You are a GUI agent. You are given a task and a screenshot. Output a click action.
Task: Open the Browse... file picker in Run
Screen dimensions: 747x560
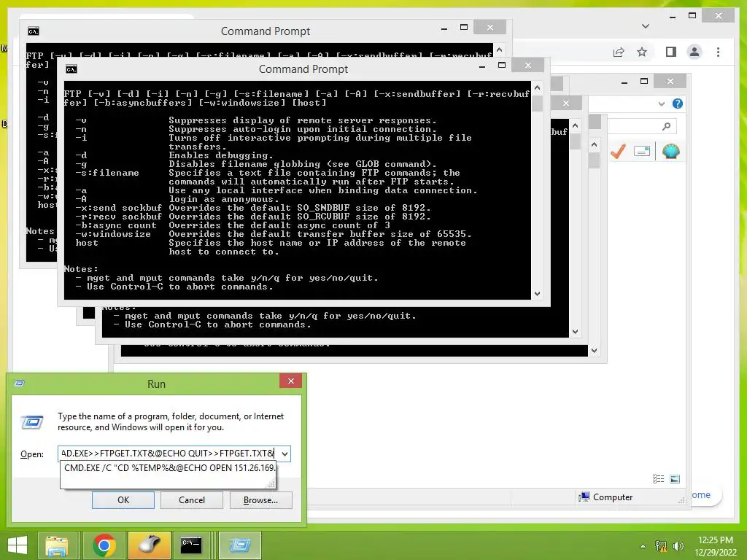[260, 500]
